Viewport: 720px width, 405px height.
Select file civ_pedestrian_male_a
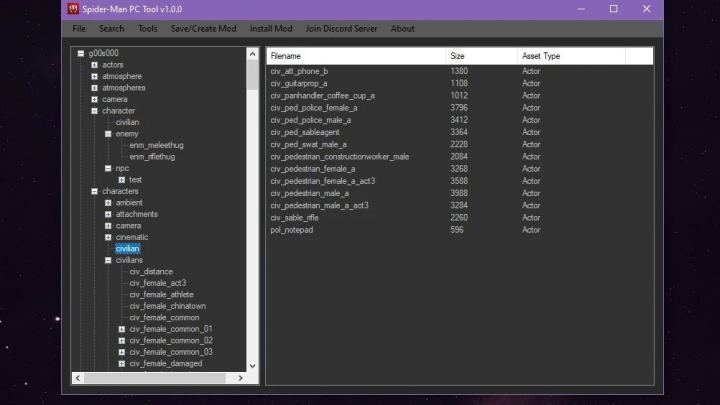tap(309, 193)
